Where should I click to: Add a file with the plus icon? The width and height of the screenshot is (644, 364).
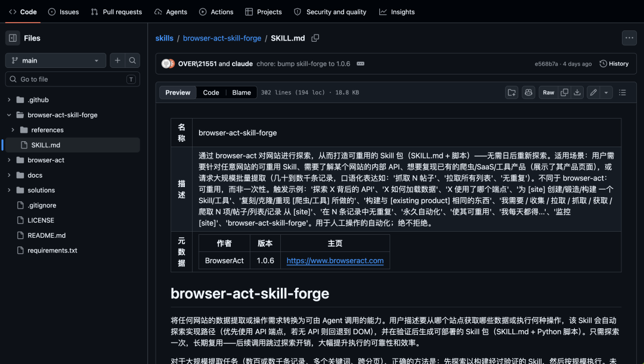pos(117,60)
